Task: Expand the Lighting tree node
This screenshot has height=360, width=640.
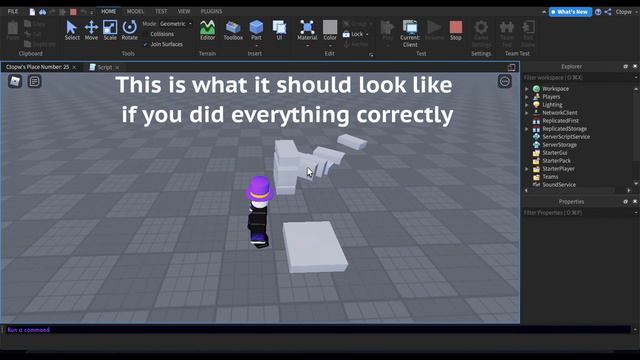Action: (x=527, y=105)
